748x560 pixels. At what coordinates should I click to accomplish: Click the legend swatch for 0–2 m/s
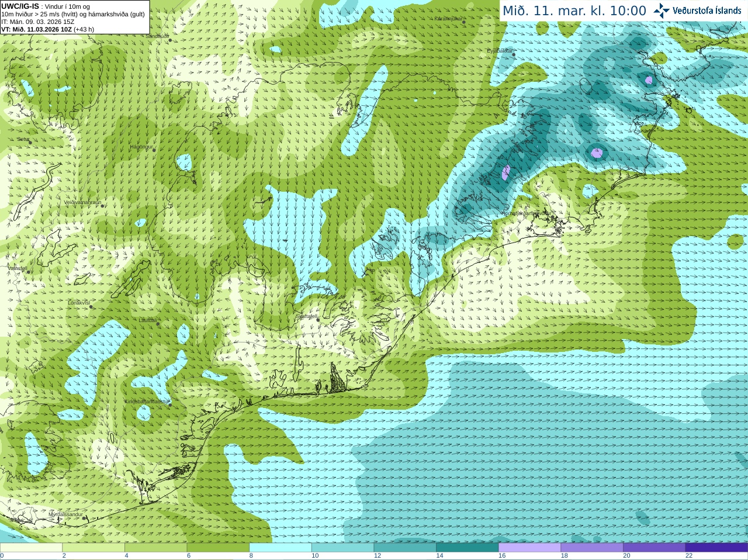(31, 548)
